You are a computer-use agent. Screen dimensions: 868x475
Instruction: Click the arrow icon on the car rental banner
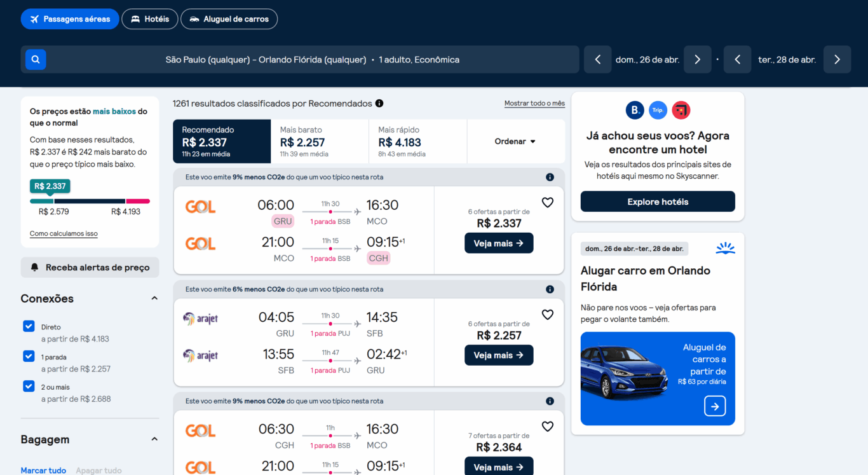pos(715,406)
